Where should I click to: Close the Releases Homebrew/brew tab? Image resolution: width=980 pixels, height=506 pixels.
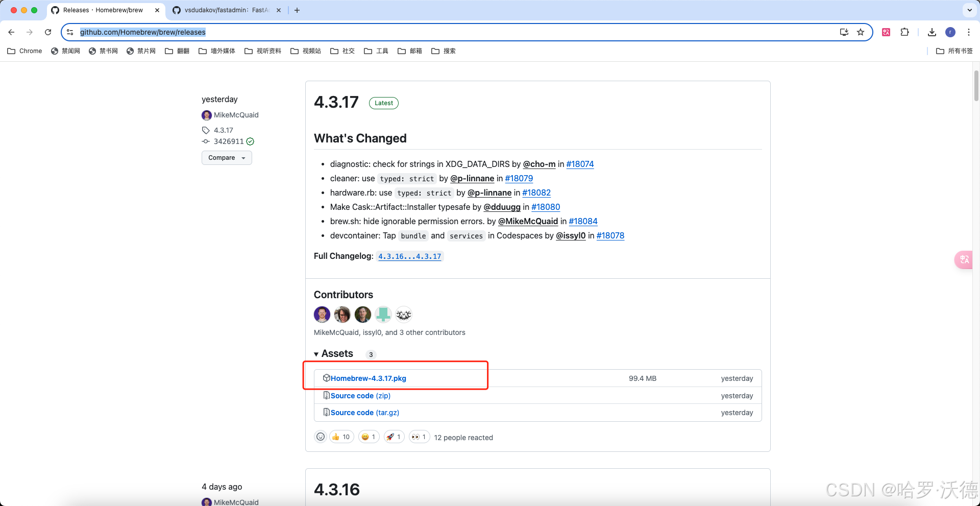tap(157, 10)
